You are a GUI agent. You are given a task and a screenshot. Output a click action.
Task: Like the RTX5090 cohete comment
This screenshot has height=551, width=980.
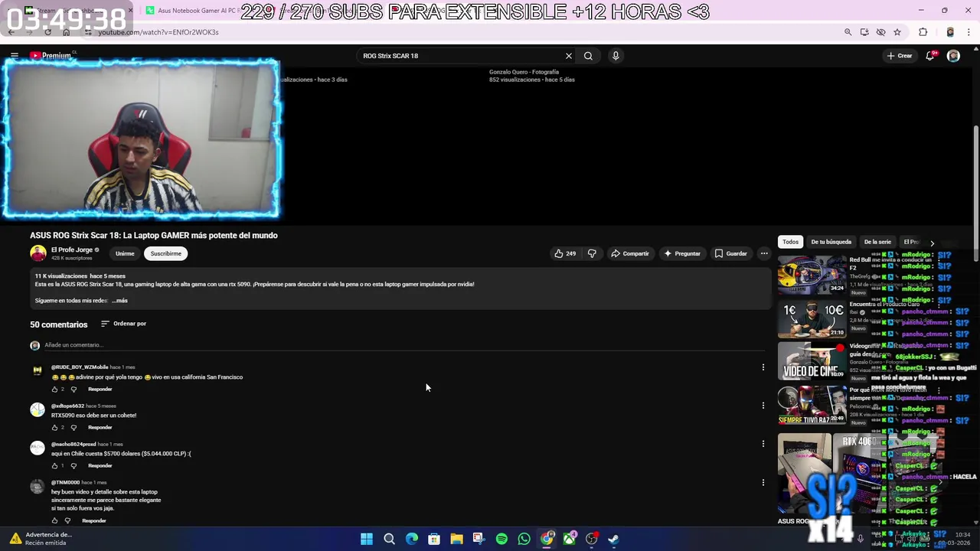[54, 428]
